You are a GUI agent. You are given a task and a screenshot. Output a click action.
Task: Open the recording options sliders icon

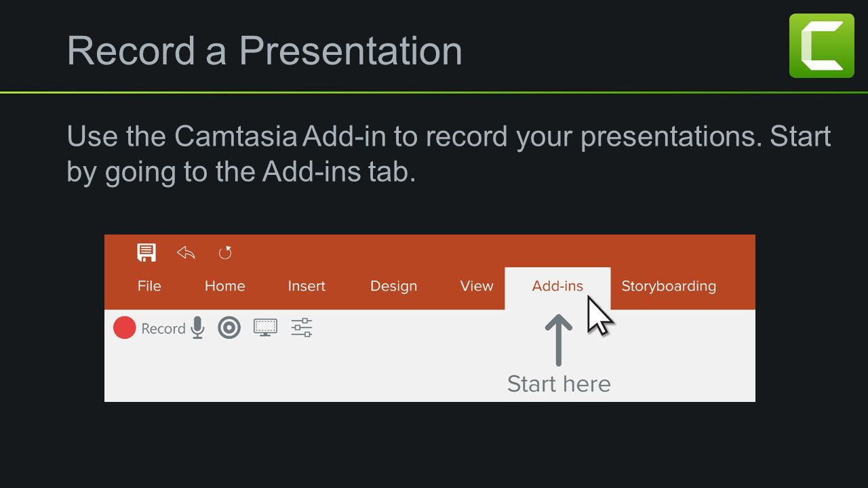302,328
